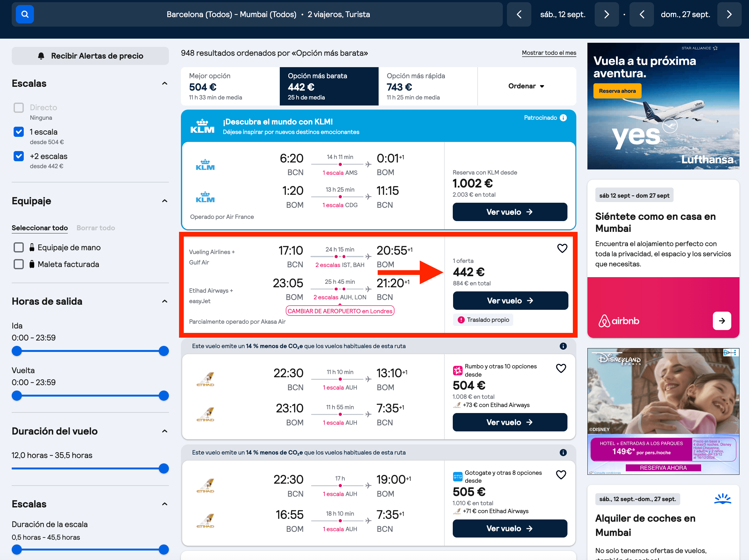749x560 pixels.
Task: Uncheck the 1 escala filter
Action: (x=19, y=132)
